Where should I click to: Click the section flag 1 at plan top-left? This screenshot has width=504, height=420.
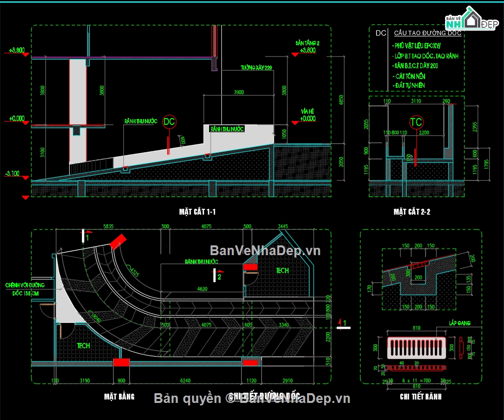pyautogui.click(x=85, y=235)
